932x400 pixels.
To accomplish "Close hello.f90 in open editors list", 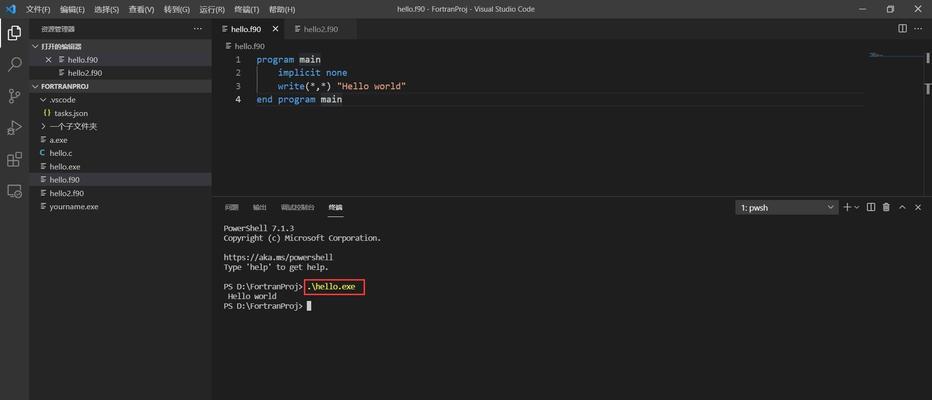I will [x=49, y=59].
